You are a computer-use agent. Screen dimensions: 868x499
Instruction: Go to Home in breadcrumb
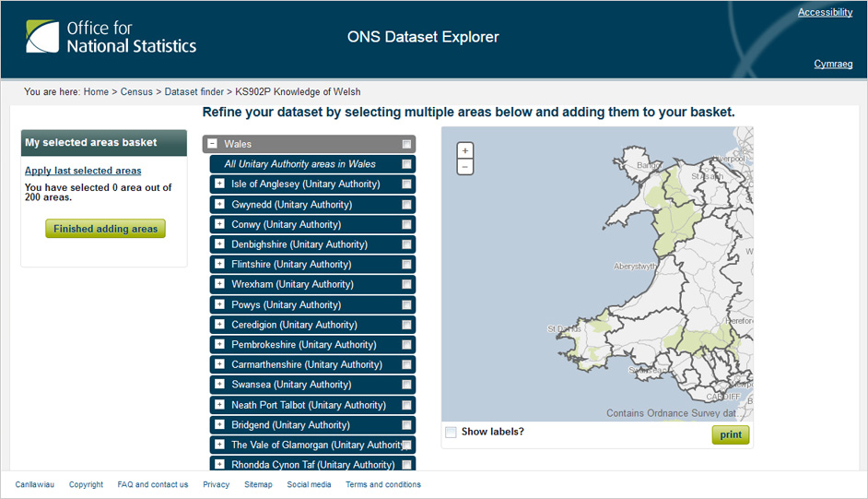[96, 92]
